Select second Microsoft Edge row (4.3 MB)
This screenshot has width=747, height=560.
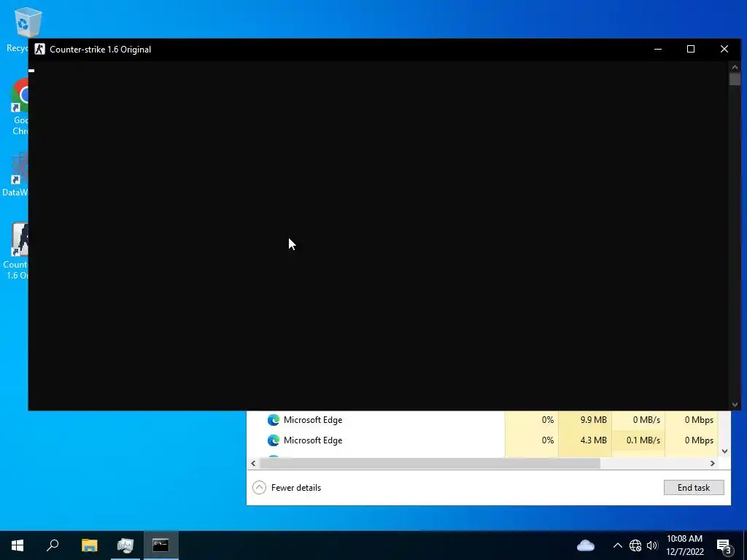tap(482, 440)
